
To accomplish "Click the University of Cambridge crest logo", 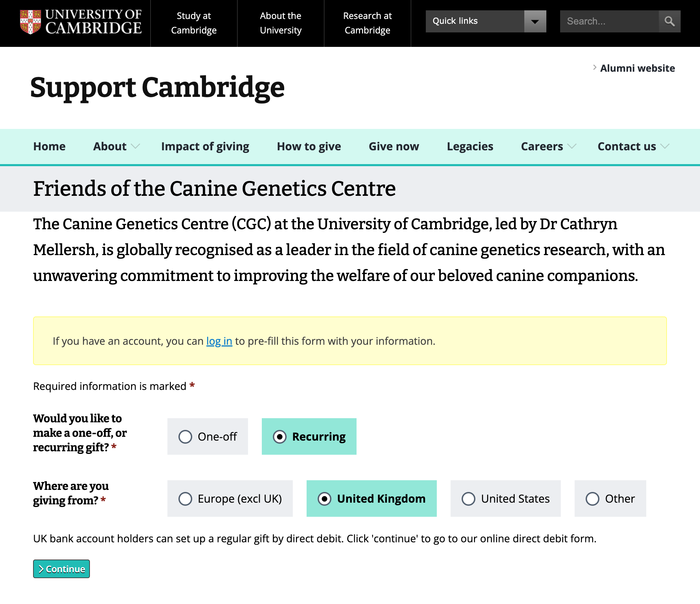I will (30, 22).
